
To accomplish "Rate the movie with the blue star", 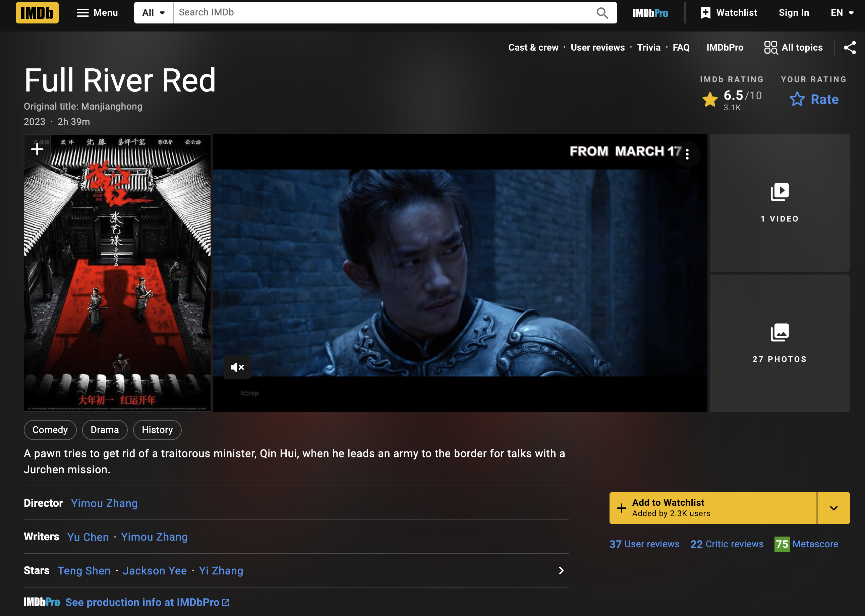I will click(x=814, y=100).
